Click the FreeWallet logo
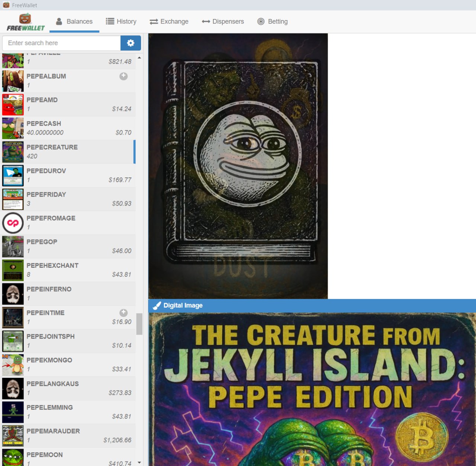This screenshot has width=476, height=466. tap(25, 22)
